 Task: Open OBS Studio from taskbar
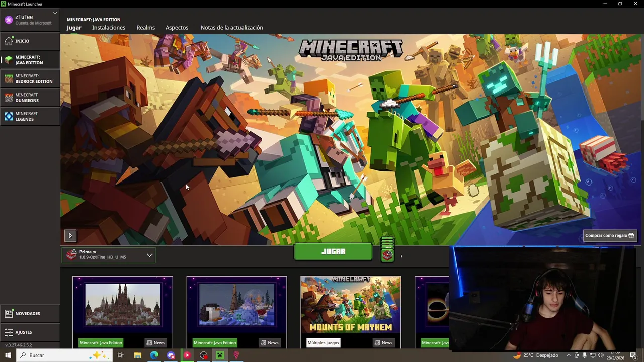203,355
